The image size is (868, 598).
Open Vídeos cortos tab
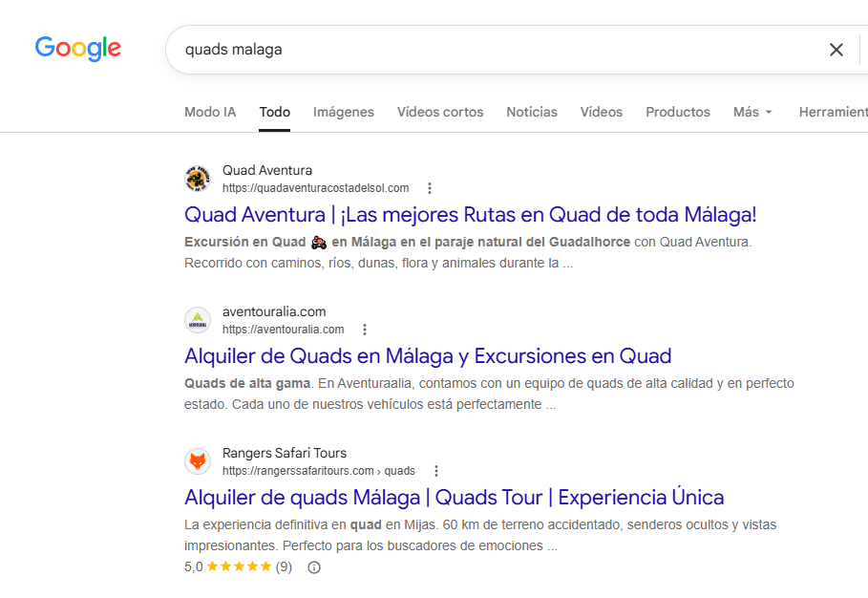[x=440, y=112]
